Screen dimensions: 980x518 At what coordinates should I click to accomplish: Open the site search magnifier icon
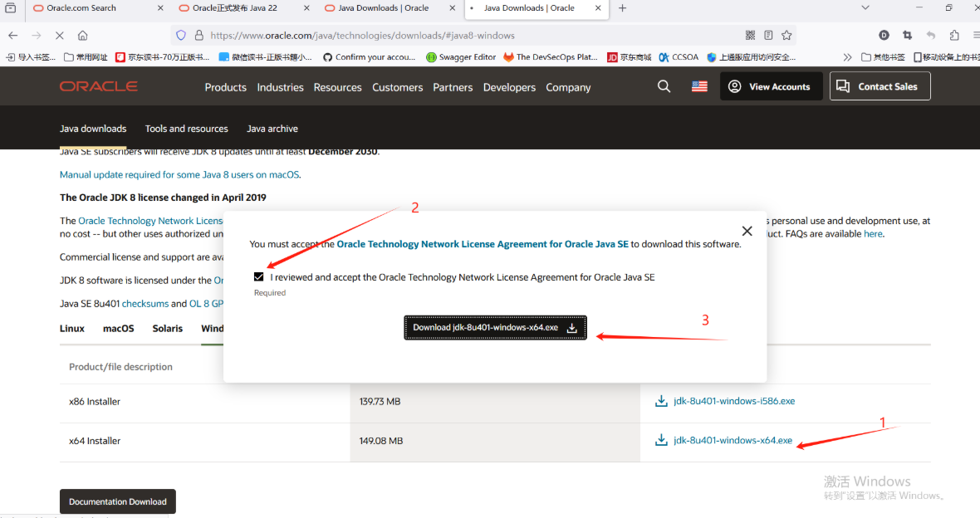[x=664, y=86]
